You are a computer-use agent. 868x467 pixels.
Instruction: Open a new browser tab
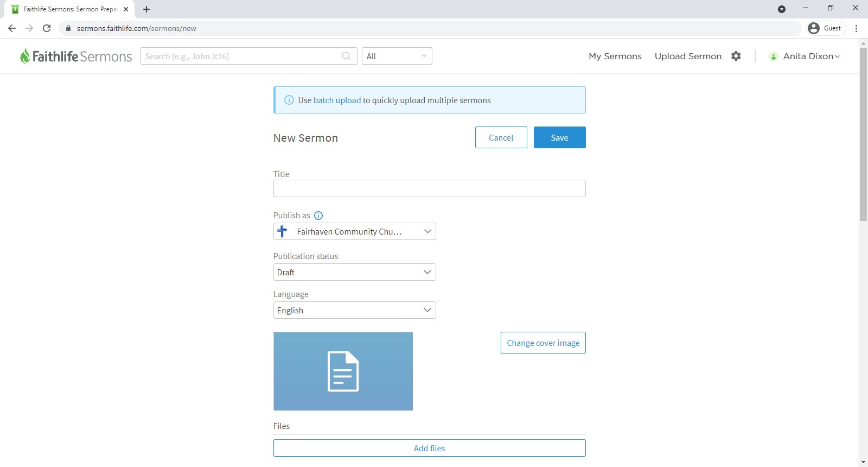click(146, 9)
